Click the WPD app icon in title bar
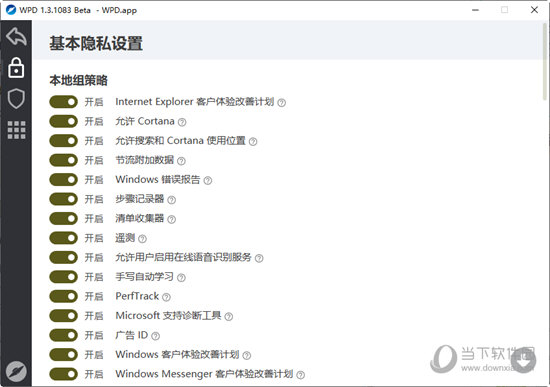Viewport: 550px width, 387px height. [x=11, y=10]
